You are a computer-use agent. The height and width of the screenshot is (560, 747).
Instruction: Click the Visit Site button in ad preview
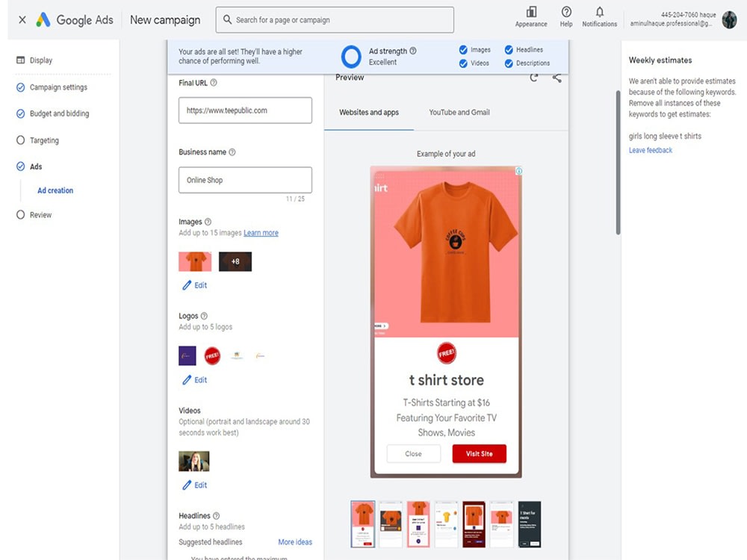[x=480, y=454]
